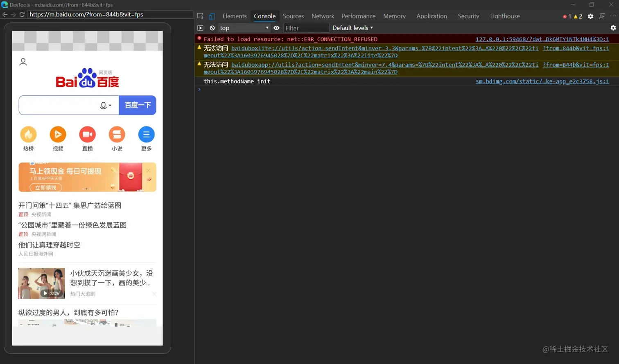Open headline 他们让真理穿越时空
This screenshot has height=364, width=619.
49,245
